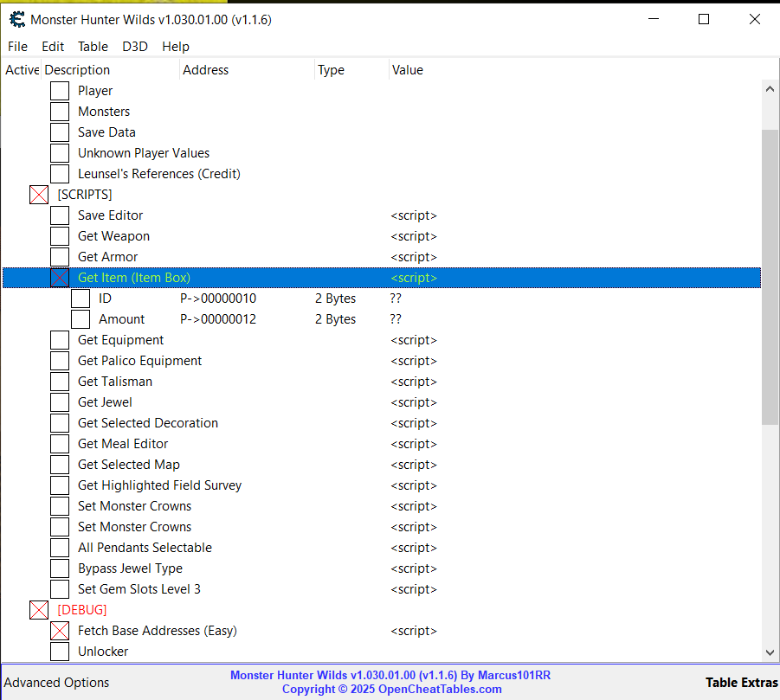Enable the Get Equipment script checkbox
This screenshot has width=780, height=700.
click(60, 340)
